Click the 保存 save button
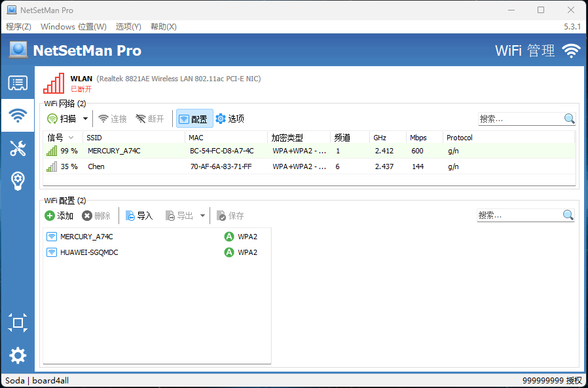The height and width of the screenshot is (388, 588). click(x=230, y=216)
